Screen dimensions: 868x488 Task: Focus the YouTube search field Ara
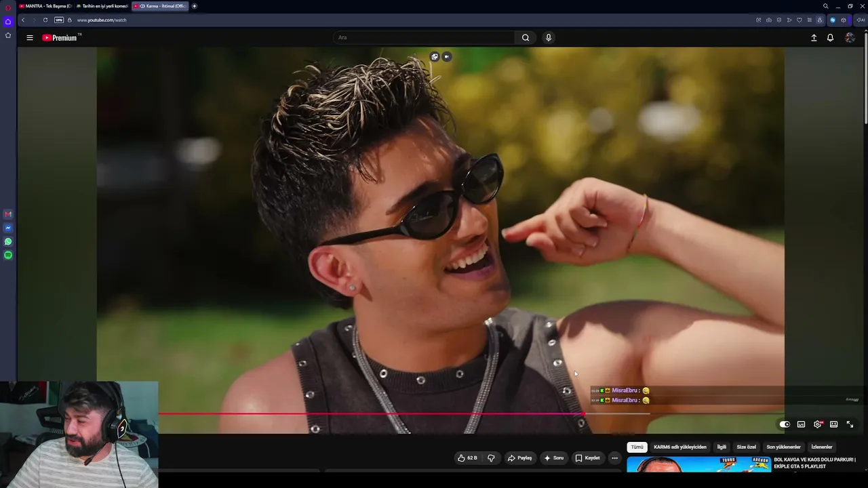tap(424, 38)
